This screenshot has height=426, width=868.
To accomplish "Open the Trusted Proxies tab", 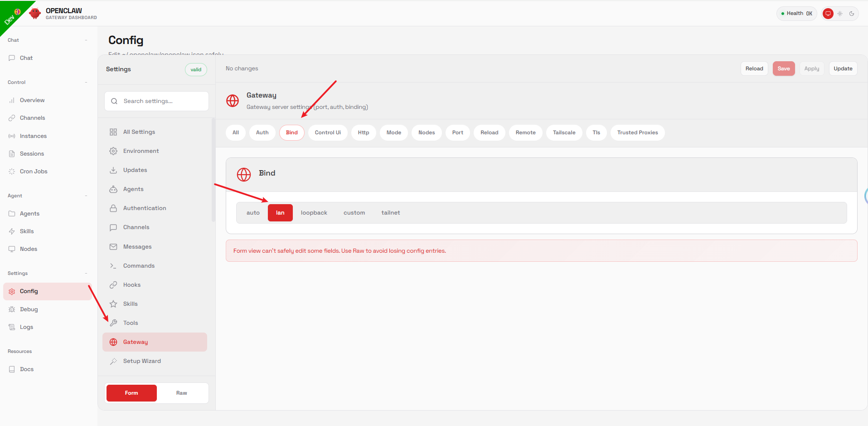I will (637, 132).
